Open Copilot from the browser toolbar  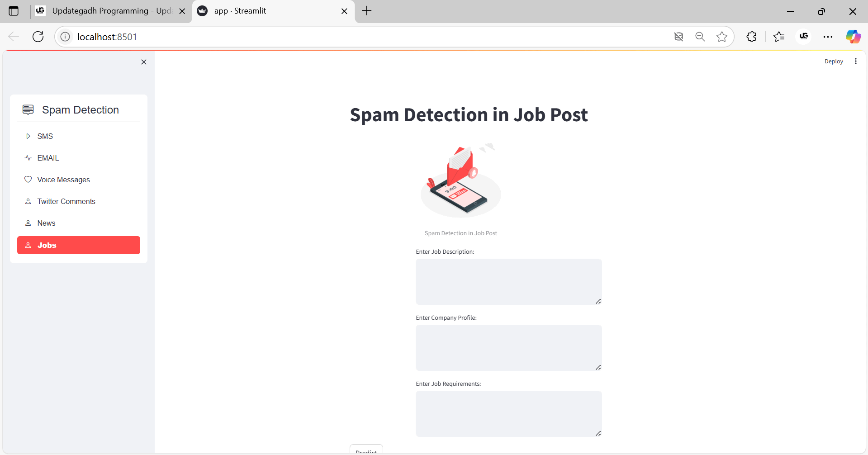[853, 37]
